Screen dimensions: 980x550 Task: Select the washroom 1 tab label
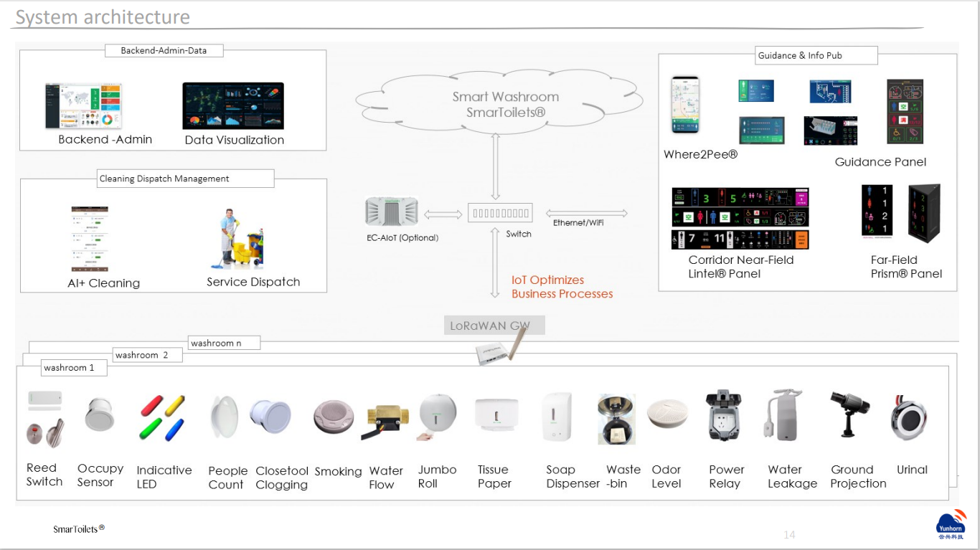point(75,368)
